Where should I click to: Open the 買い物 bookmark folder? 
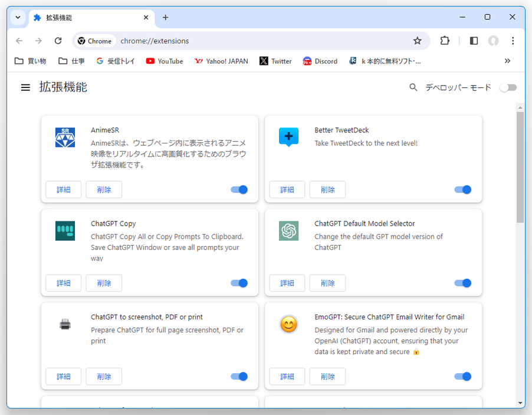pos(30,61)
